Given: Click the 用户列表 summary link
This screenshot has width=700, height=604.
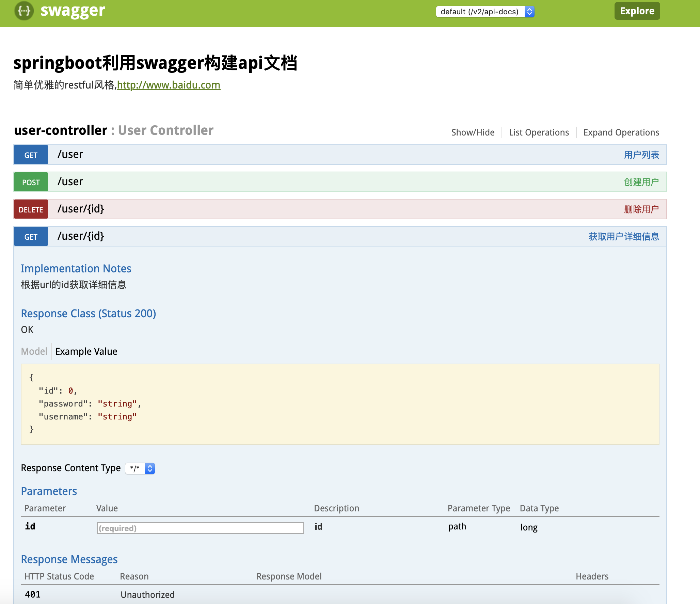Looking at the screenshot, I should (x=641, y=155).
